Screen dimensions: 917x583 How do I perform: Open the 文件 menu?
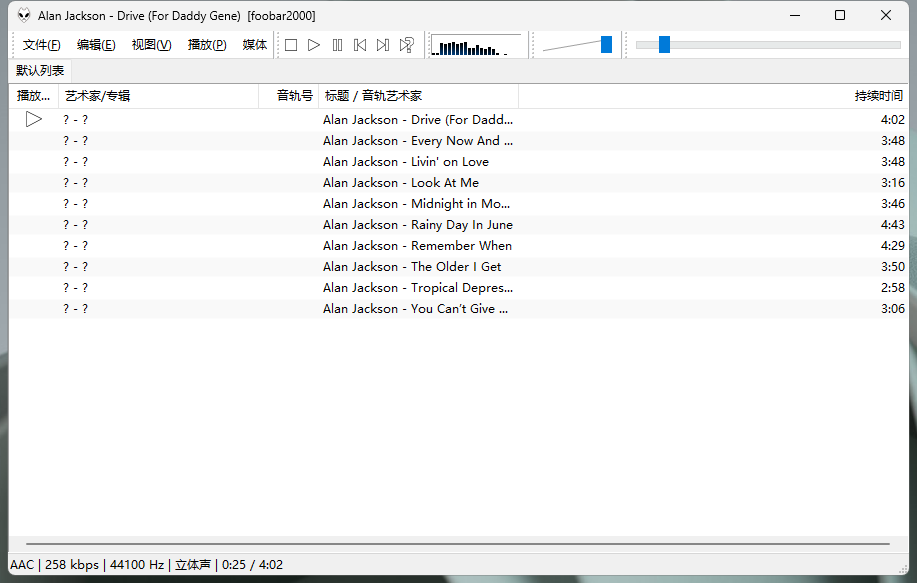tap(41, 45)
